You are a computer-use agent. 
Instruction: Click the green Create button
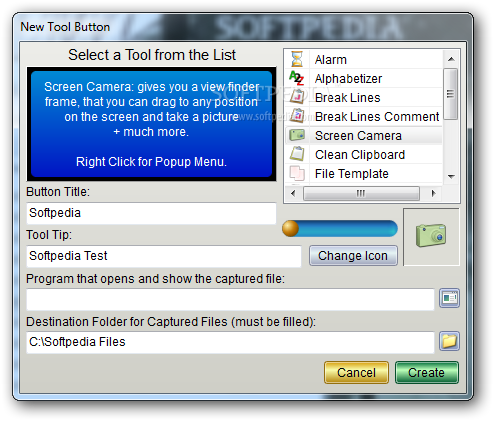(427, 372)
